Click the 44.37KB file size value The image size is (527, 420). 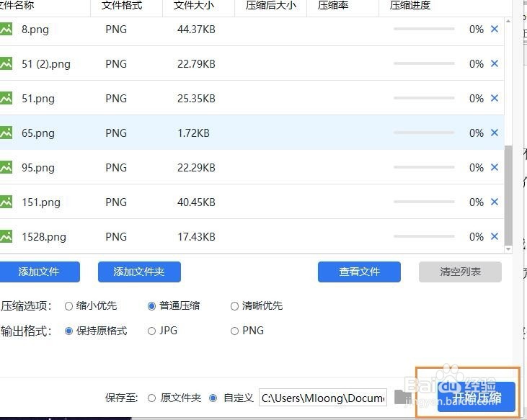pyautogui.click(x=196, y=30)
